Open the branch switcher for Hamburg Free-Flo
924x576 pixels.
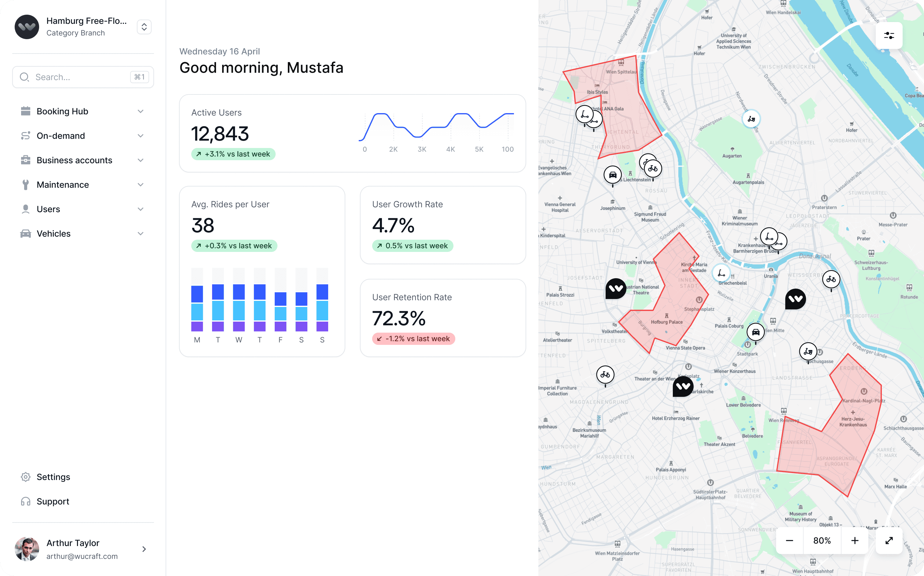(x=144, y=27)
